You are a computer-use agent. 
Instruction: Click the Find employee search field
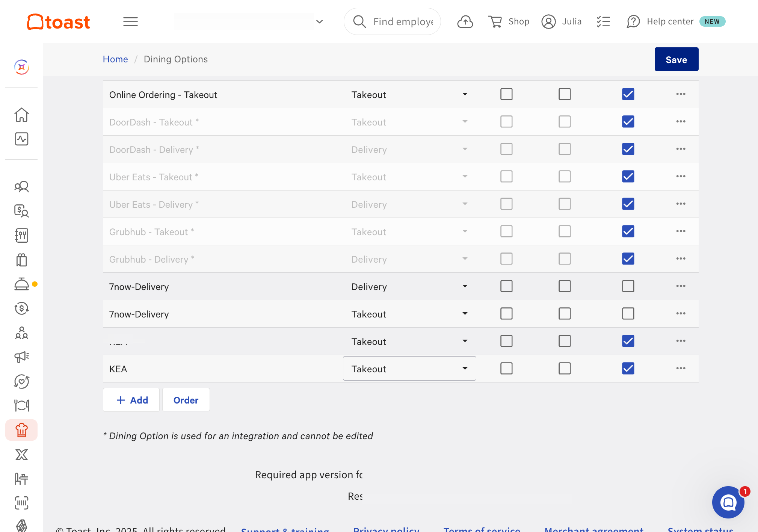pos(392,22)
